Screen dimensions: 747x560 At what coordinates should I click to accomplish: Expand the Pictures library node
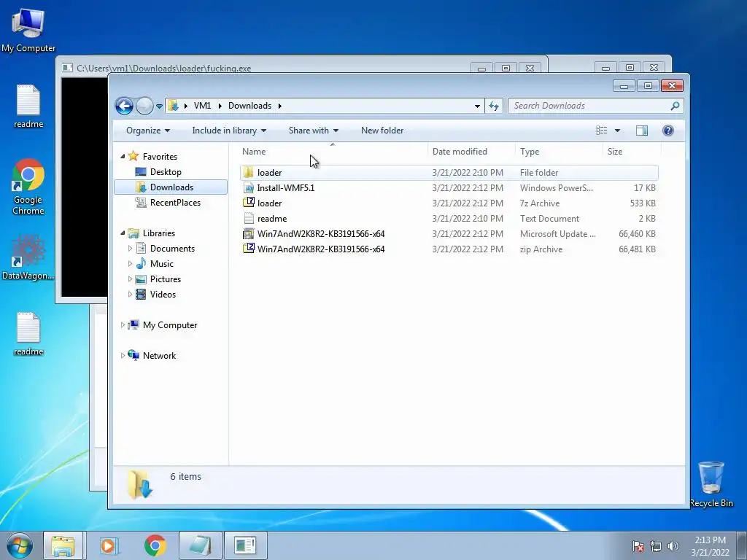pos(130,279)
